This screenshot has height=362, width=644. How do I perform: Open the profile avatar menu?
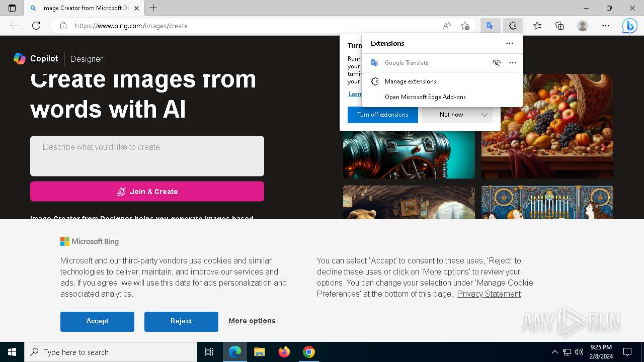tap(583, 26)
